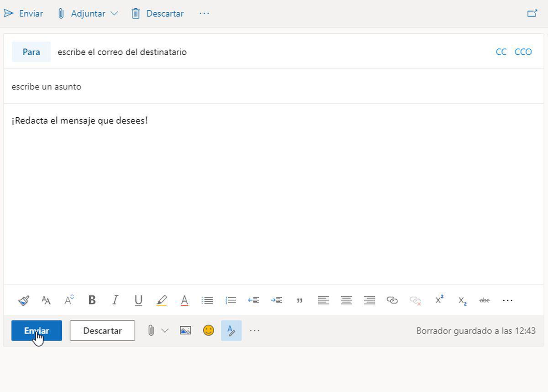548x392 pixels.
Task: Open the font color tool
Action: point(184,300)
